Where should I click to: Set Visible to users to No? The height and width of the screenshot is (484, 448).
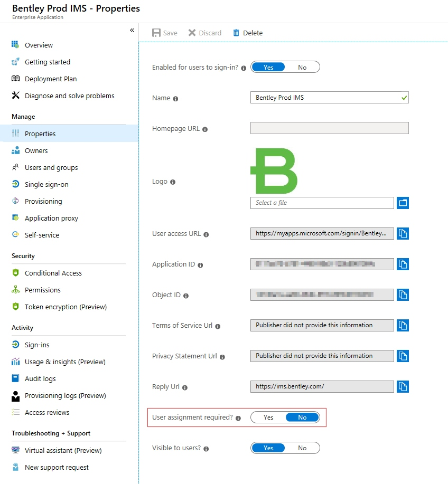[302, 448]
